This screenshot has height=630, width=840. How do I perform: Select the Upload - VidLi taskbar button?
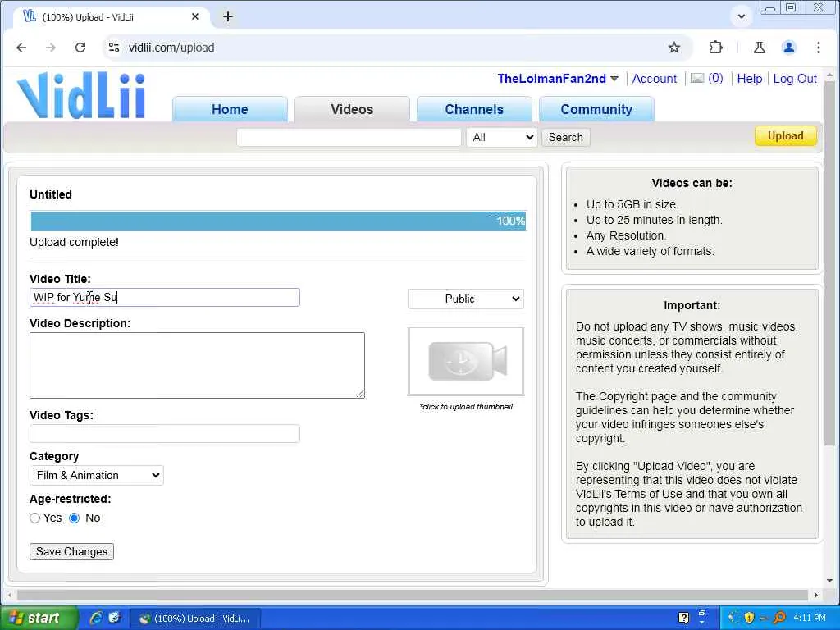coord(195,619)
